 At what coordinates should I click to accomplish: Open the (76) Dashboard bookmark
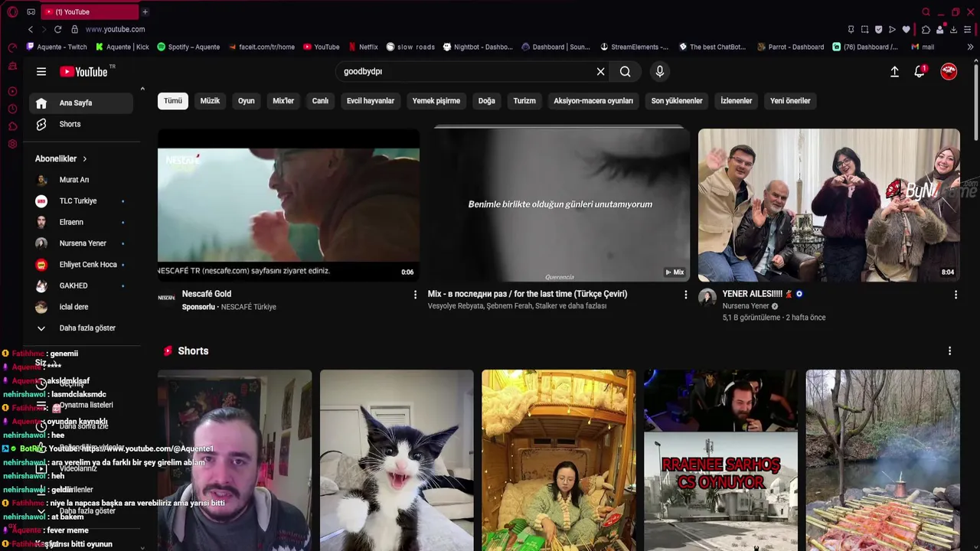click(866, 47)
